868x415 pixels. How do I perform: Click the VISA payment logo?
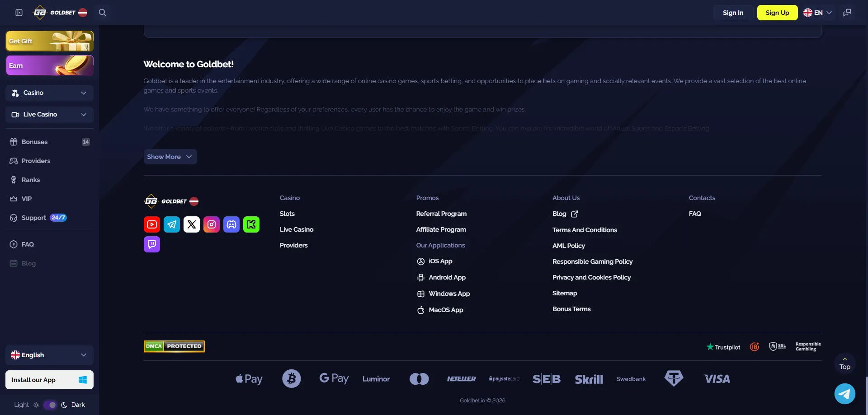[717, 379]
